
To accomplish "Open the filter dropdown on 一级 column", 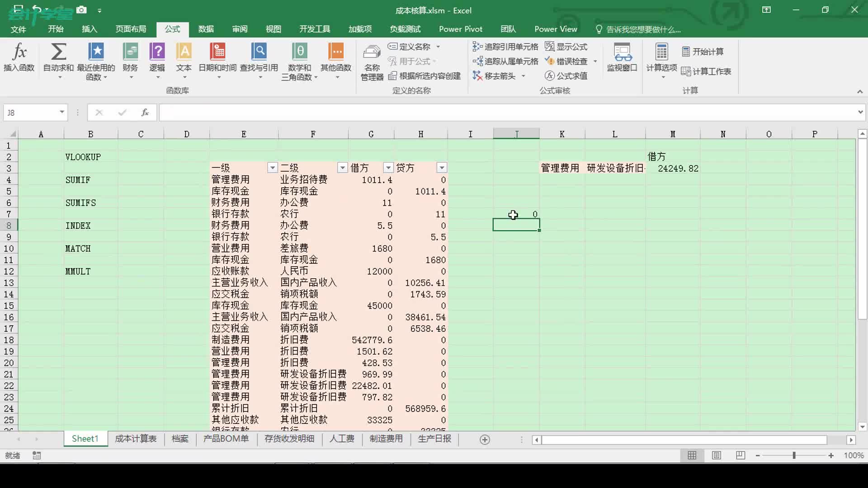I will pyautogui.click(x=272, y=168).
